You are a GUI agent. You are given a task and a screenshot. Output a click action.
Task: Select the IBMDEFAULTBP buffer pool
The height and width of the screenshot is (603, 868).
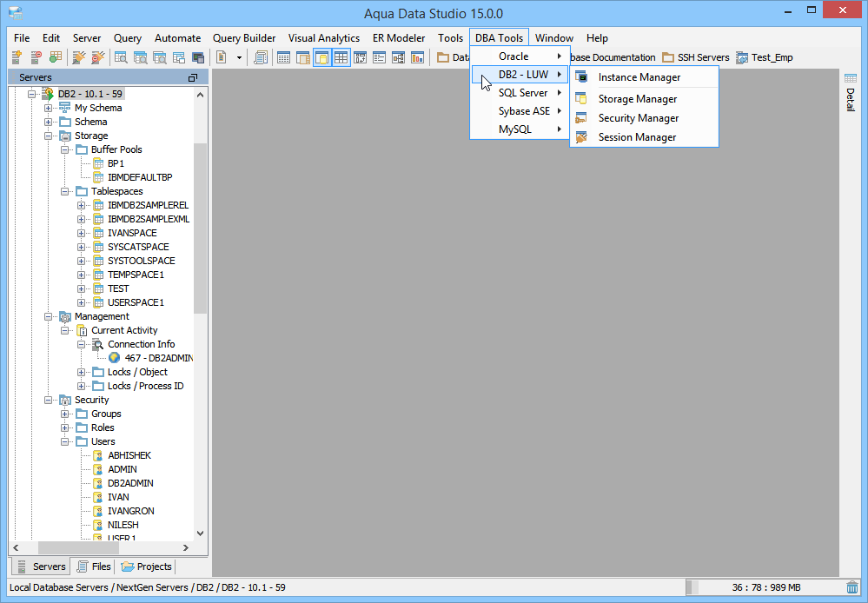coord(140,177)
